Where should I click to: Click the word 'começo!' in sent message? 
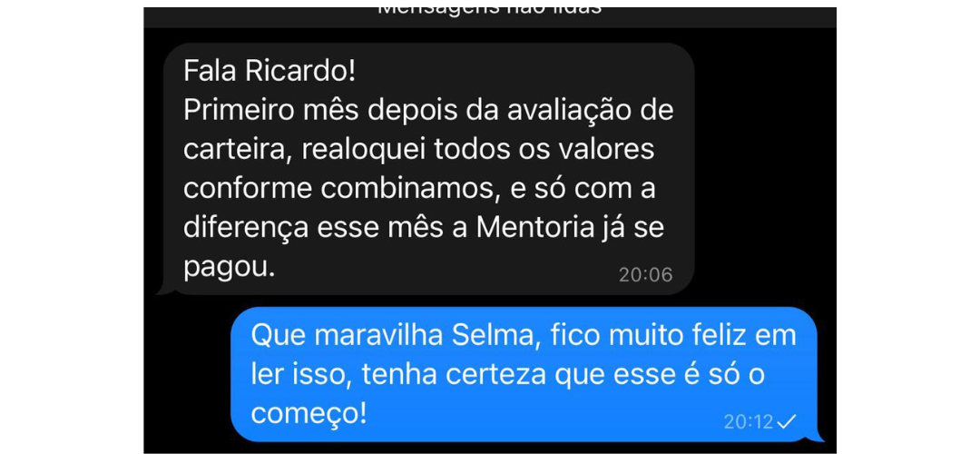pyautogui.click(x=309, y=414)
